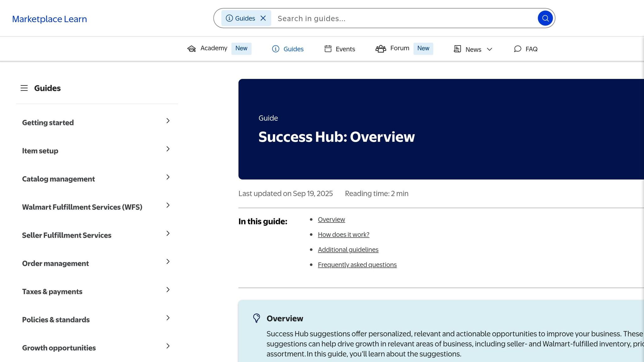Open the News nav menu

click(473, 49)
